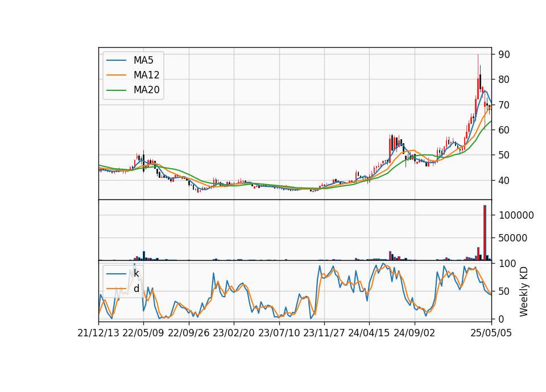Click the 24/09/02 date label
This screenshot has width=546, height=392.
[x=415, y=333]
